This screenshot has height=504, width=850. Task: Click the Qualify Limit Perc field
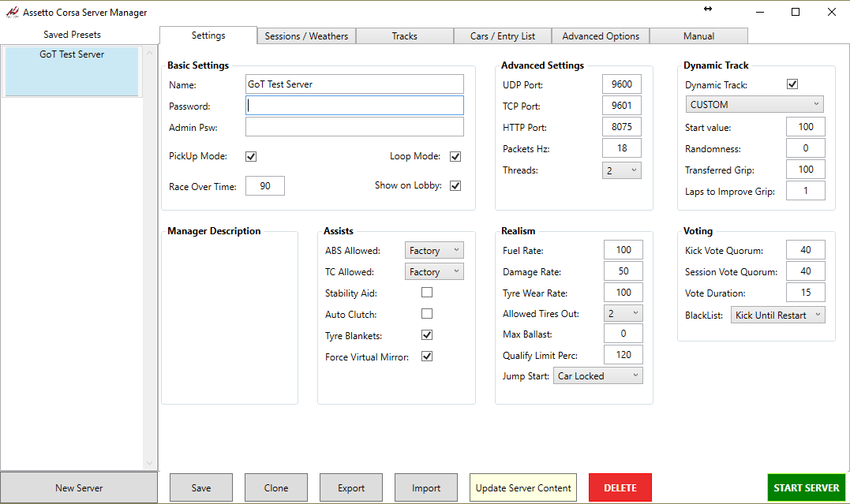tap(623, 354)
